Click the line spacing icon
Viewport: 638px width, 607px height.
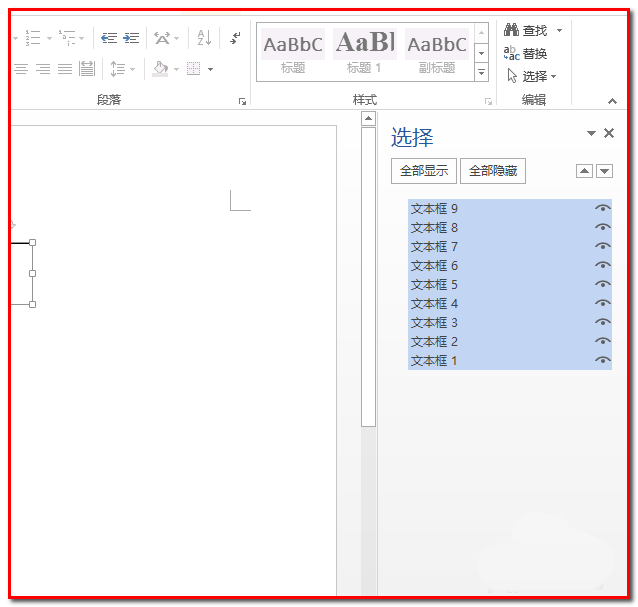point(117,69)
